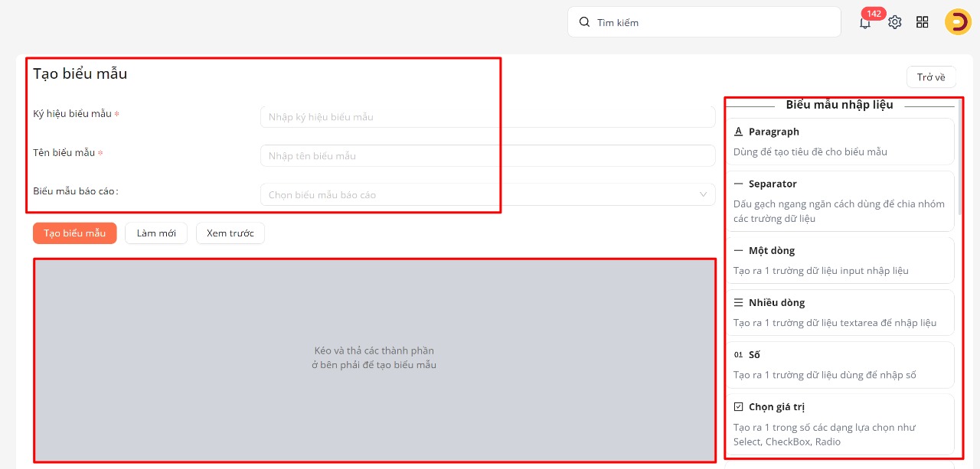
Task: Click the Trở về back button
Action: 931,77
